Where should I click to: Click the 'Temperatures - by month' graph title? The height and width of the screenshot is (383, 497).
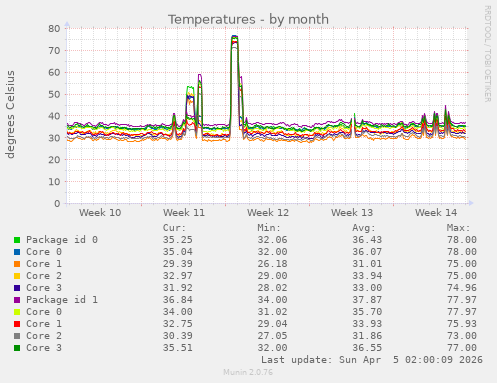pyautogui.click(x=248, y=19)
